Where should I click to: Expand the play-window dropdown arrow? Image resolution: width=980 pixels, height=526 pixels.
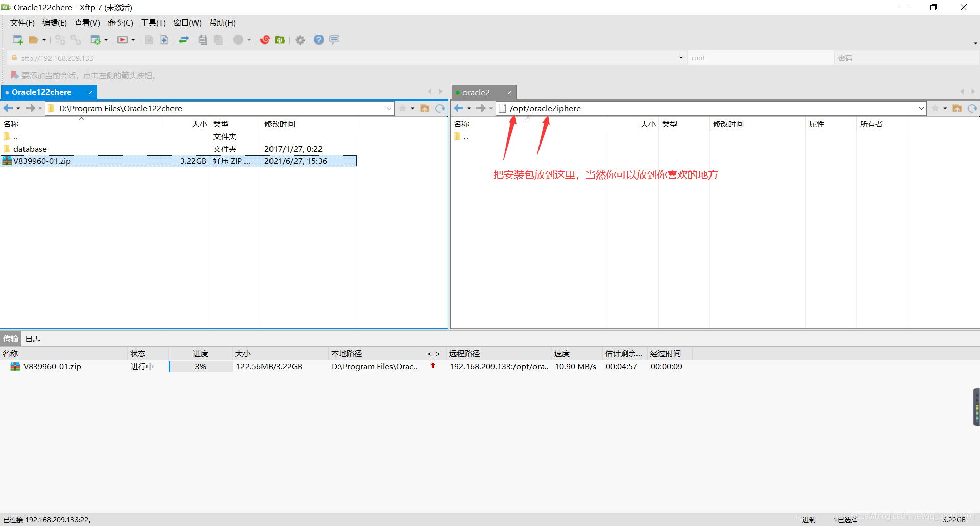point(133,40)
